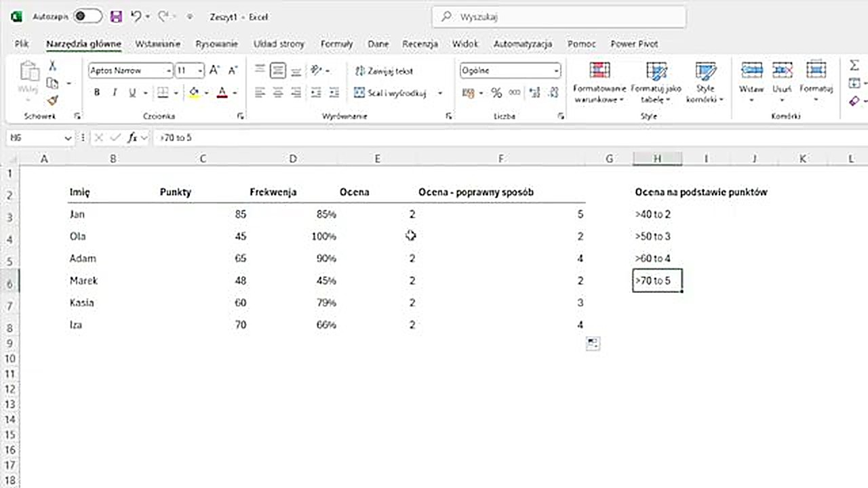The width and height of the screenshot is (868, 488).
Task: Click the Percent Style icon
Action: pos(496,93)
